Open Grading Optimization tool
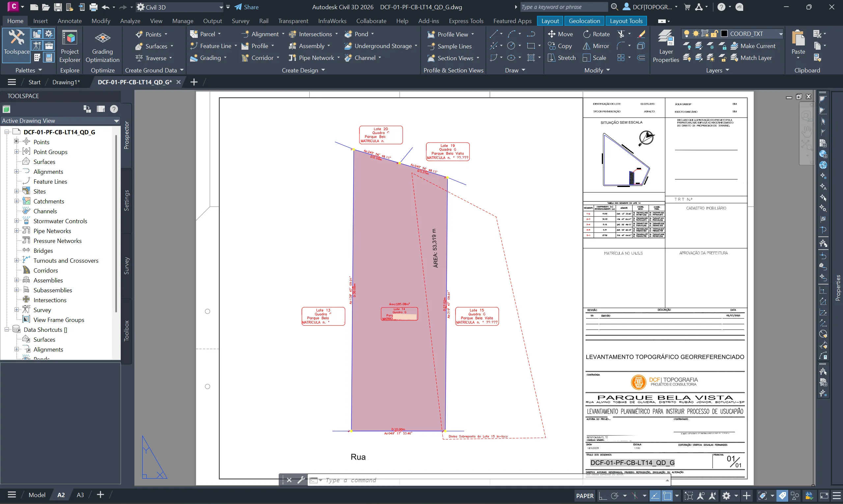 click(x=102, y=46)
